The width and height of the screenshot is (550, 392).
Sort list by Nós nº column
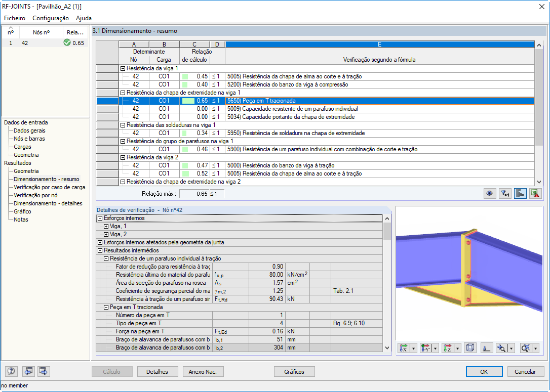(42, 32)
